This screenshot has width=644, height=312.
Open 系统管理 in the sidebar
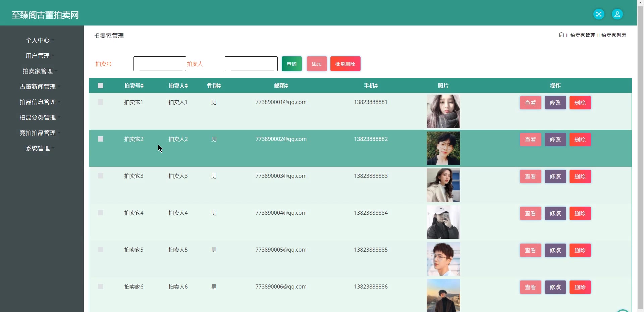pyautogui.click(x=38, y=148)
